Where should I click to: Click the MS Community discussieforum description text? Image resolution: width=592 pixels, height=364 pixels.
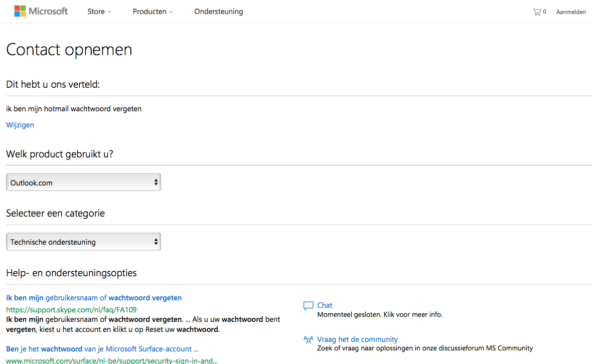coord(425,348)
